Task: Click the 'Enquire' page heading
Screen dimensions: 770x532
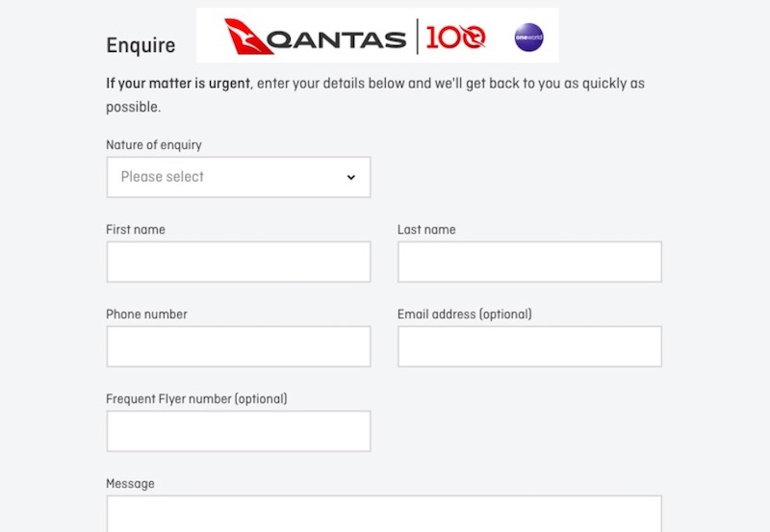Action: [x=141, y=45]
